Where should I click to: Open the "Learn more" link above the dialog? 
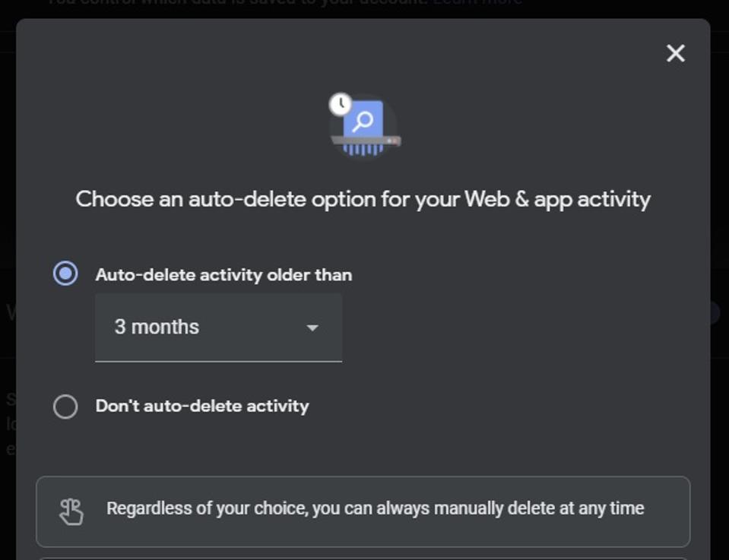coord(477,2)
